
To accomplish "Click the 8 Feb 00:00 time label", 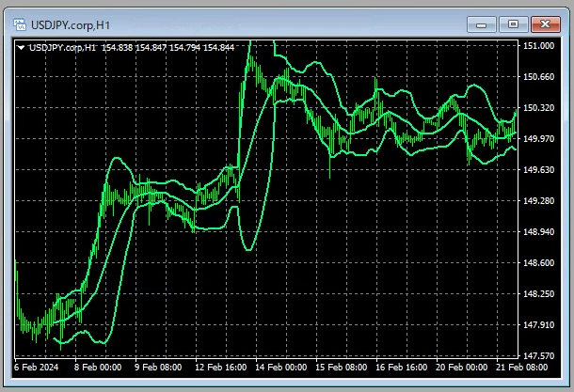I will [96, 368].
